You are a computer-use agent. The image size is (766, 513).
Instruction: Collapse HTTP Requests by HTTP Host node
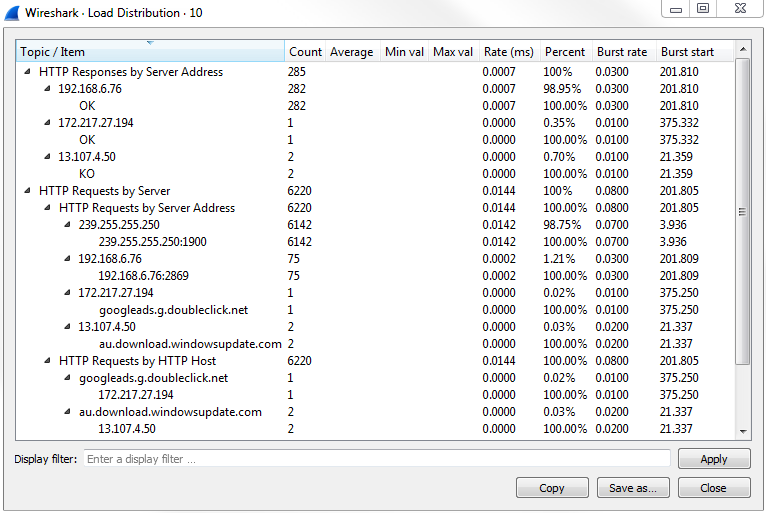click(47, 361)
